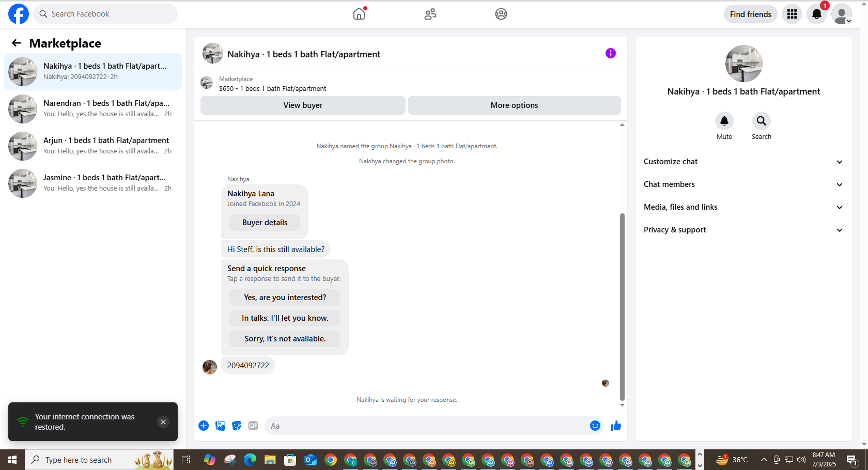The height and width of the screenshot is (470, 868).
Task: Open the Menu grid icon
Action: coord(792,14)
